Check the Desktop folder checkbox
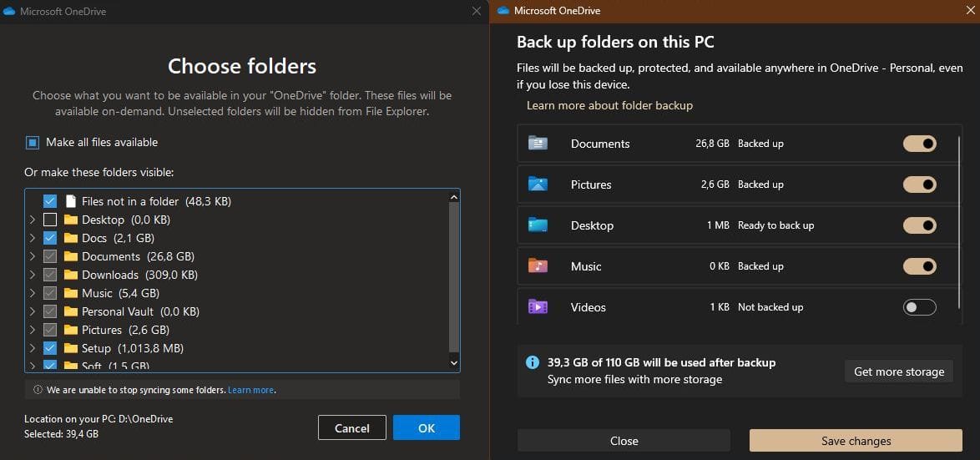This screenshot has width=980, height=460. 51,220
